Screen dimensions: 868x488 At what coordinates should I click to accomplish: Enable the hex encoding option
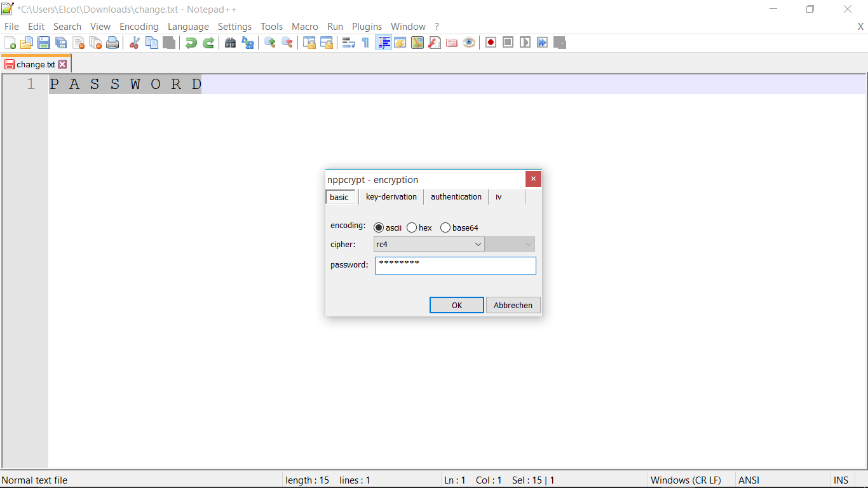tap(412, 227)
